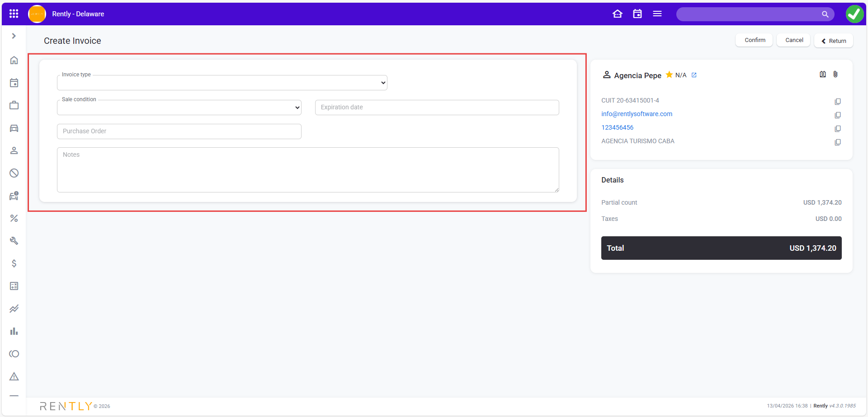Click the home icon in top bar

click(617, 14)
